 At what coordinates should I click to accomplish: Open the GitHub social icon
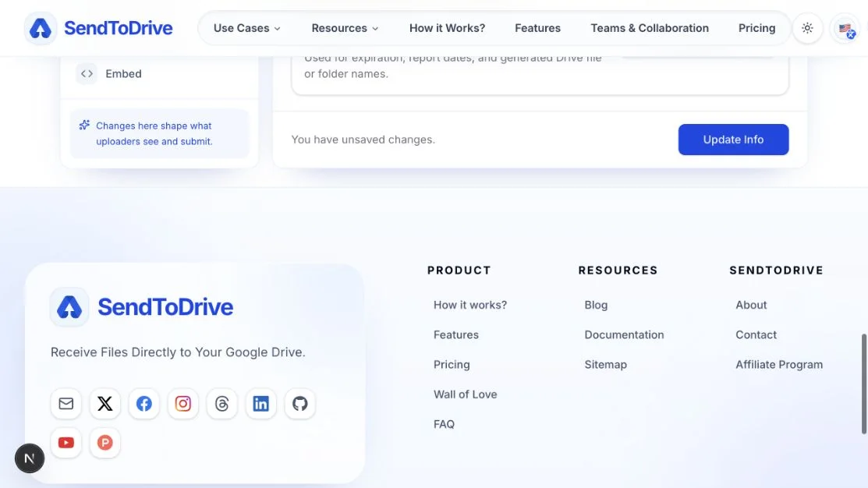(x=300, y=403)
